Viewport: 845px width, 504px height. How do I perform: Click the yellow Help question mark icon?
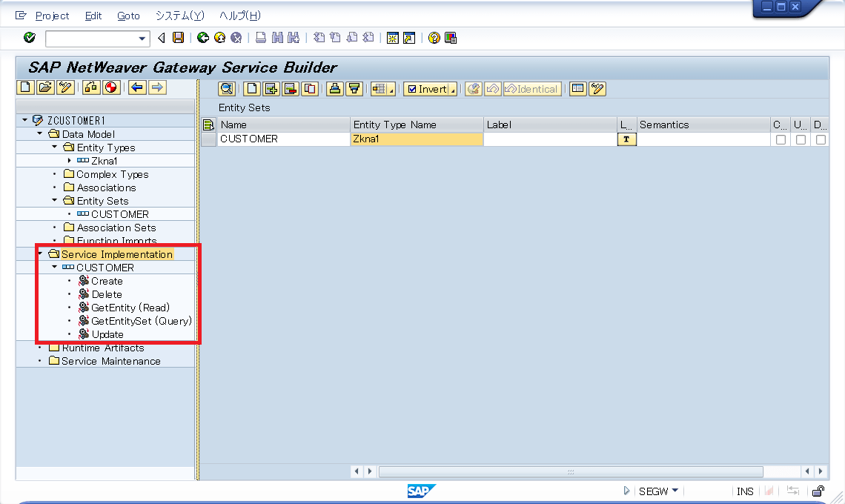point(434,38)
